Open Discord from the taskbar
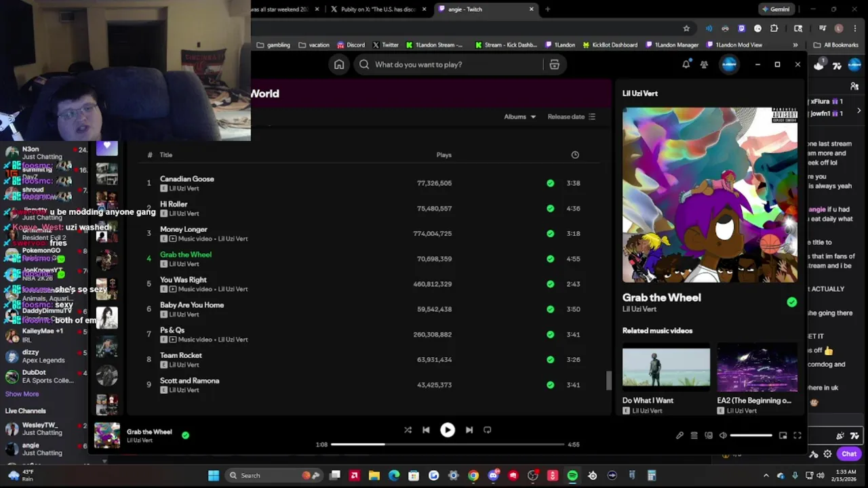The height and width of the screenshot is (488, 868). point(493,476)
